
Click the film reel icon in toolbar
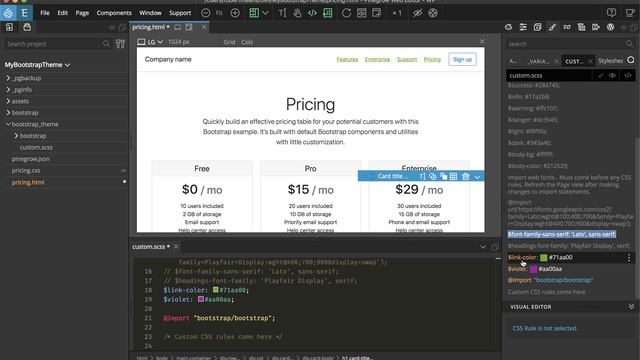[433, 13]
